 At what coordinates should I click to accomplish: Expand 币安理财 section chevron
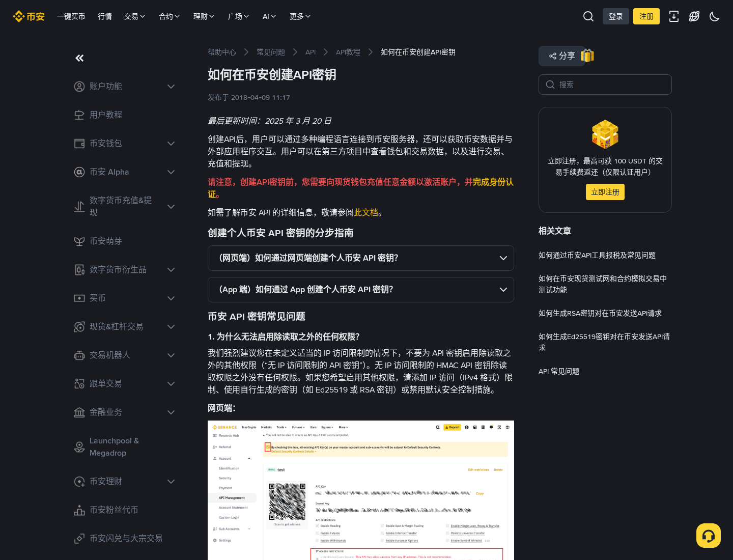point(171,482)
